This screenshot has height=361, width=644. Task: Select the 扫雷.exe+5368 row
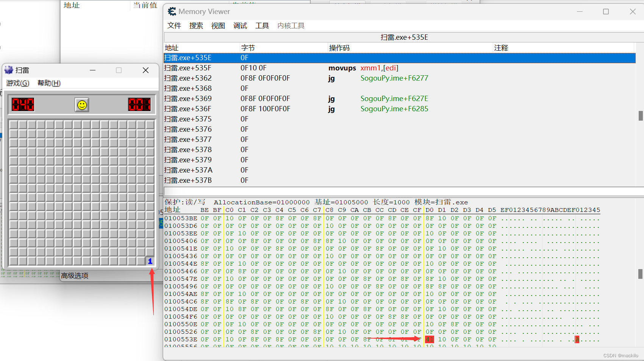click(x=400, y=89)
